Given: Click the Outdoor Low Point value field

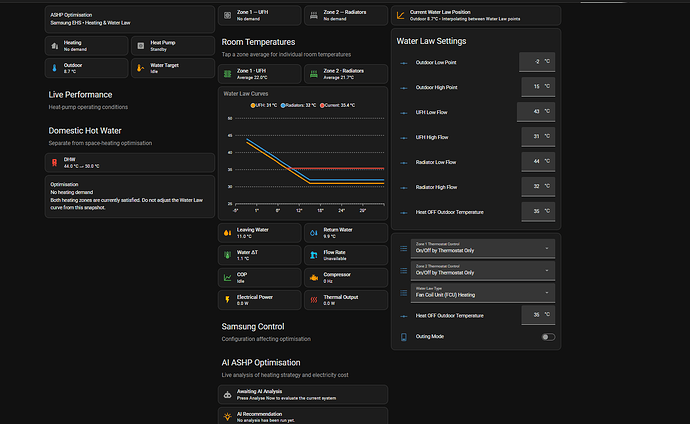Looking at the screenshot, I should tap(537, 62).
